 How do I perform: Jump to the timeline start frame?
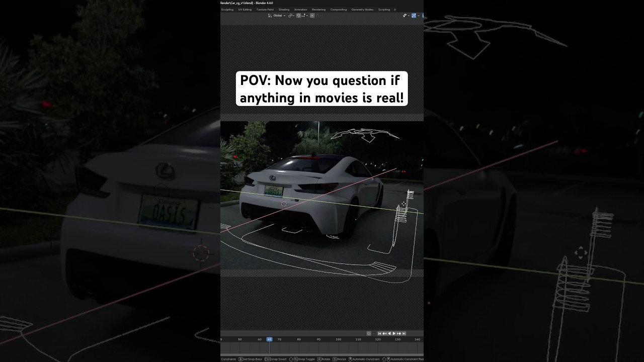[x=379, y=333]
